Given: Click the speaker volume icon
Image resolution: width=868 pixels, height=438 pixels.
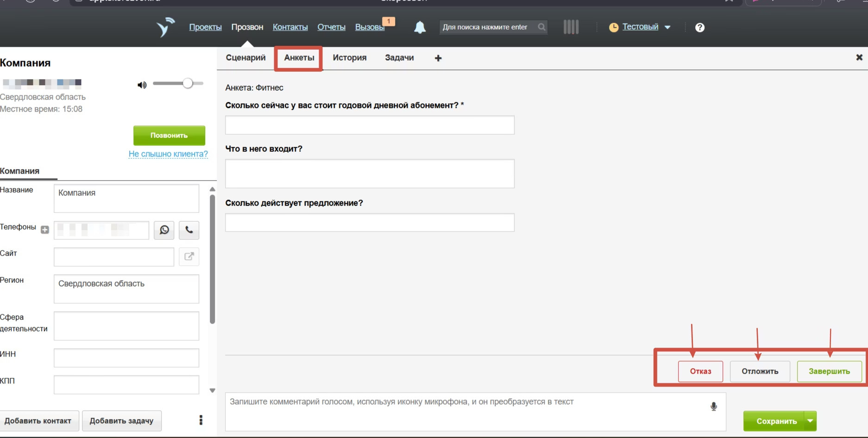Looking at the screenshot, I should tap(142, 85).
